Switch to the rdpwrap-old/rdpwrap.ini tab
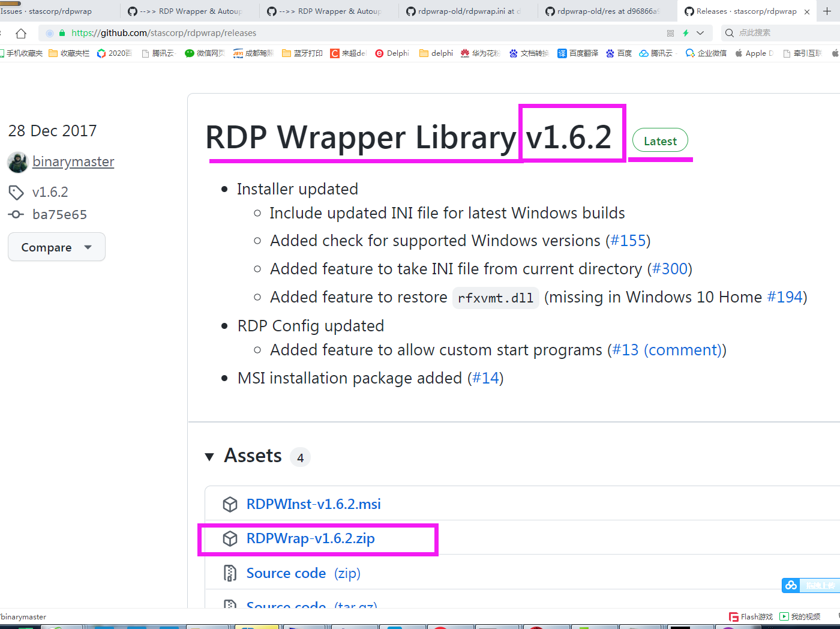The height and width of the screenshot is (629, 840). click(x=468, y=11)
